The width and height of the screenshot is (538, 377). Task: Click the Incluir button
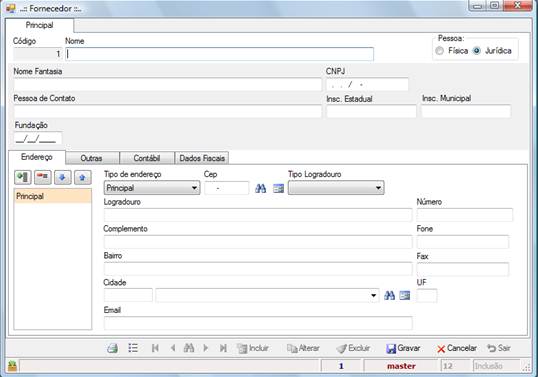(x=253, y=348)
